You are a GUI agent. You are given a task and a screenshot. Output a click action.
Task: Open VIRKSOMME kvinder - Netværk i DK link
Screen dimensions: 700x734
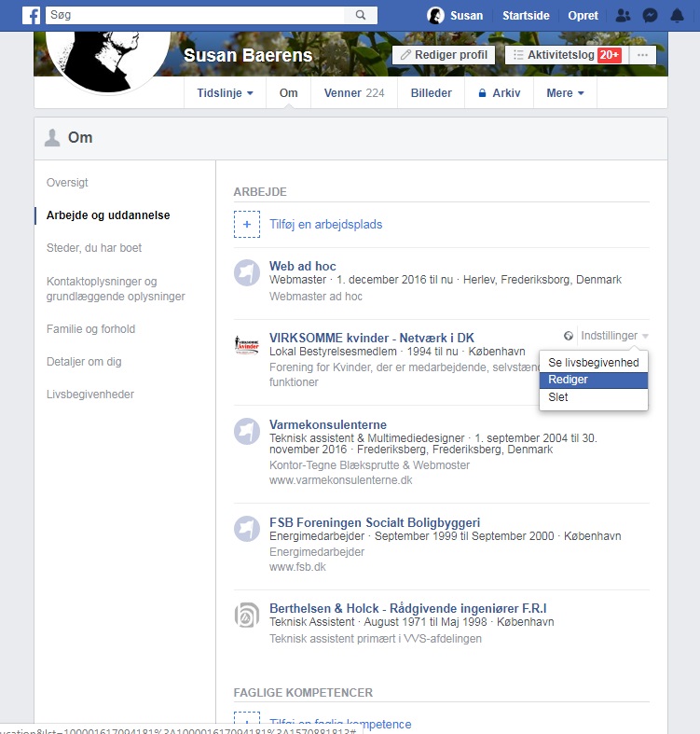[x=372, y=338]
